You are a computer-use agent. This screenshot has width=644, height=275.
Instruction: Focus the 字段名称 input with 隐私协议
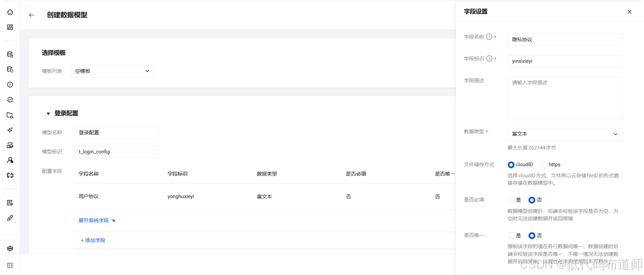[x=565, y=39]
